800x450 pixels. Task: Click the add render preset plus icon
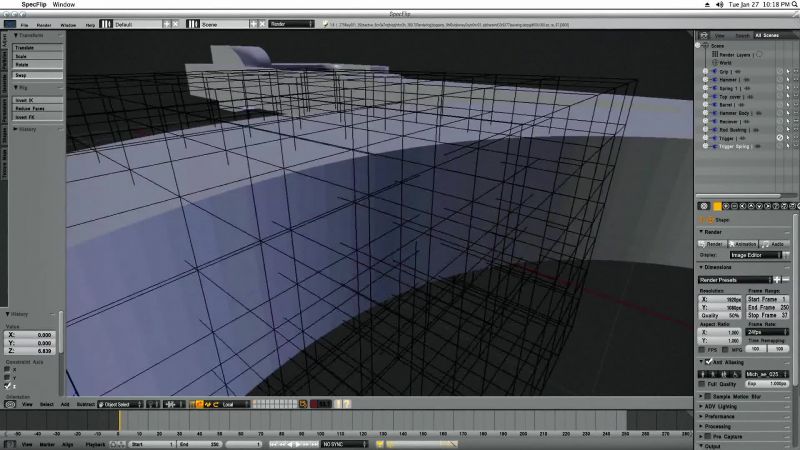777,280
